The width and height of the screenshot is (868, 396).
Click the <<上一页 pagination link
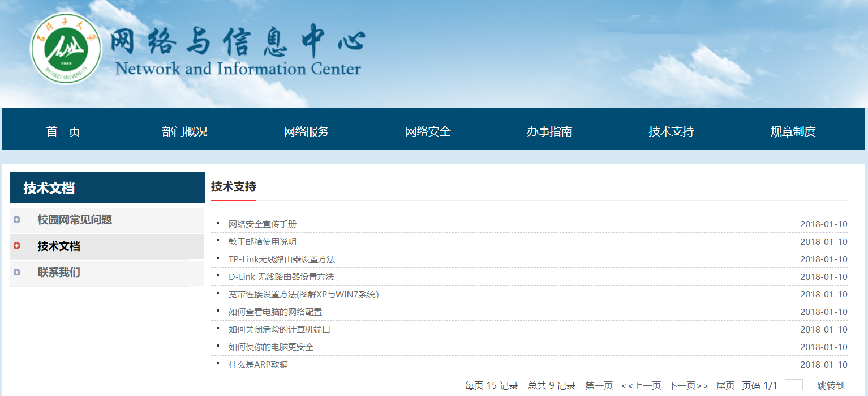(641, 385)
